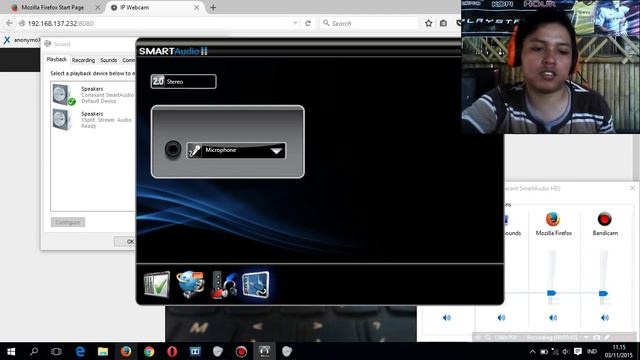Launch Microsoft Edge from the taskbar
The image size is (640, 360).
pyautogui.click(x=80, y=351)
